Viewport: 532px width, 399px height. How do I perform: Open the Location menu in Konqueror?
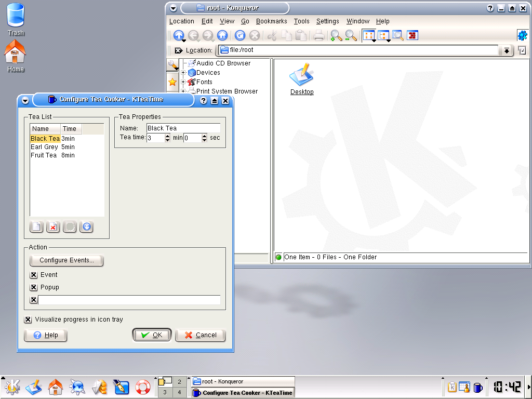pos(181,21)
